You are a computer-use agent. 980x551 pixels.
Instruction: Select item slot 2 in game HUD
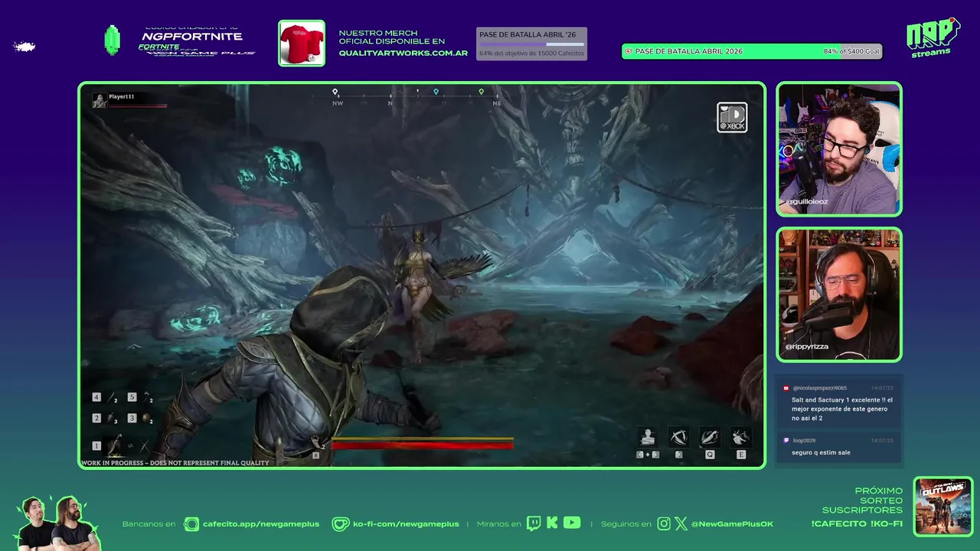(96, 418)
